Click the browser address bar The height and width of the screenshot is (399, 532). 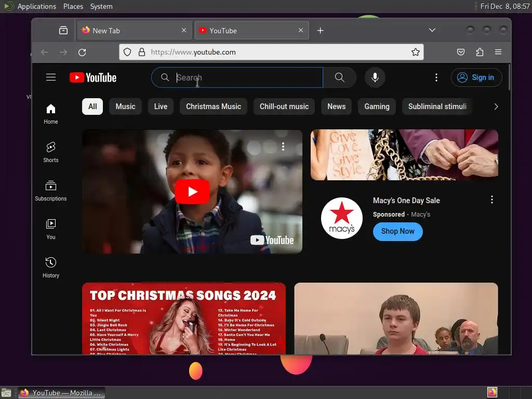[x=271, y=52]
